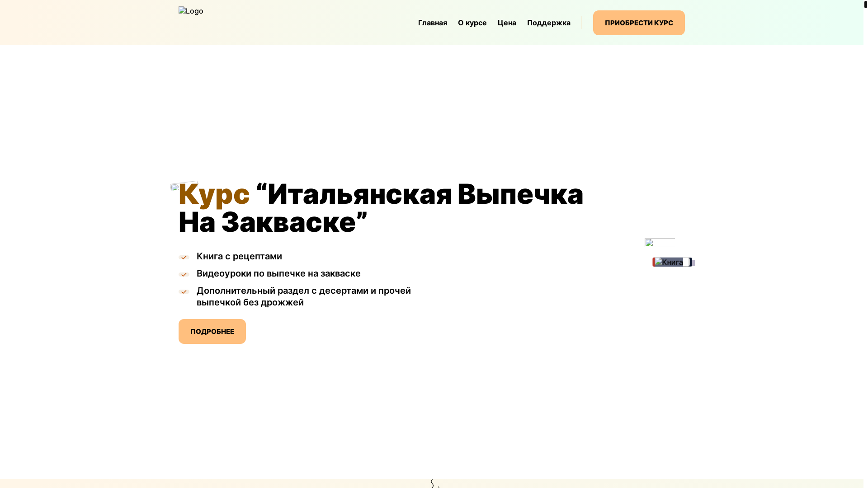Screen dimensions: 868x488
Task: Open the Главная menu item
Action: (432, 23)
